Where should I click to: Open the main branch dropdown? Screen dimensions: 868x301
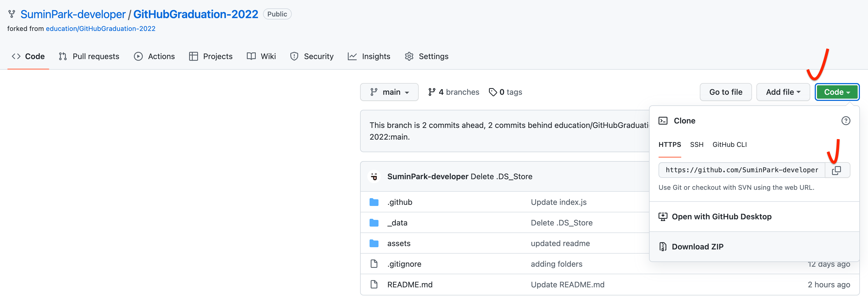coord(389,92)
